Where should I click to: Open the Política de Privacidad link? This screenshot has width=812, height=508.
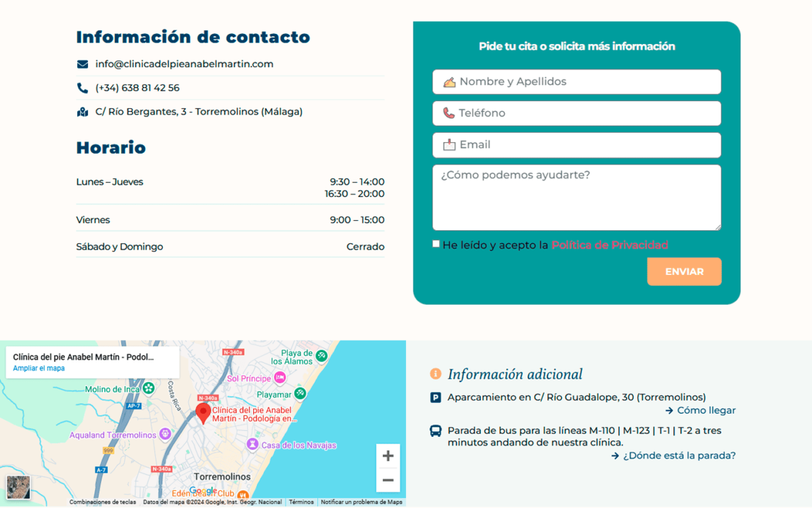click(x=609, y=245)
